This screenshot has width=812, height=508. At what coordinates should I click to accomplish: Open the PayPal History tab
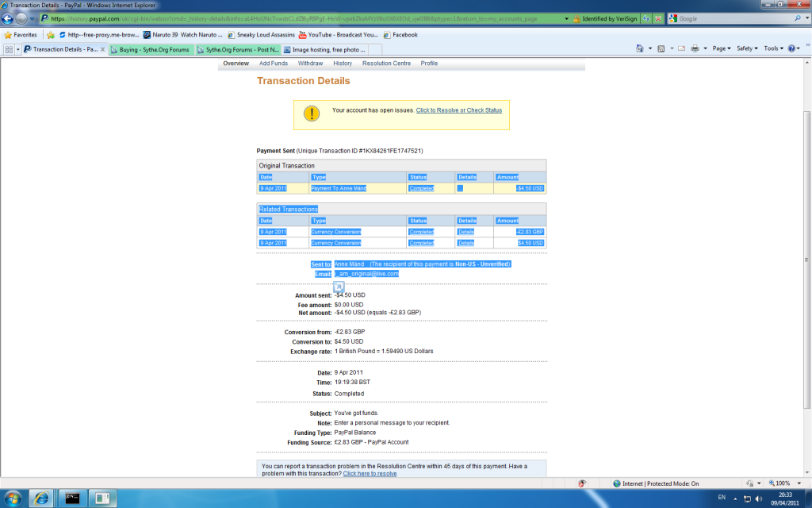343,63
